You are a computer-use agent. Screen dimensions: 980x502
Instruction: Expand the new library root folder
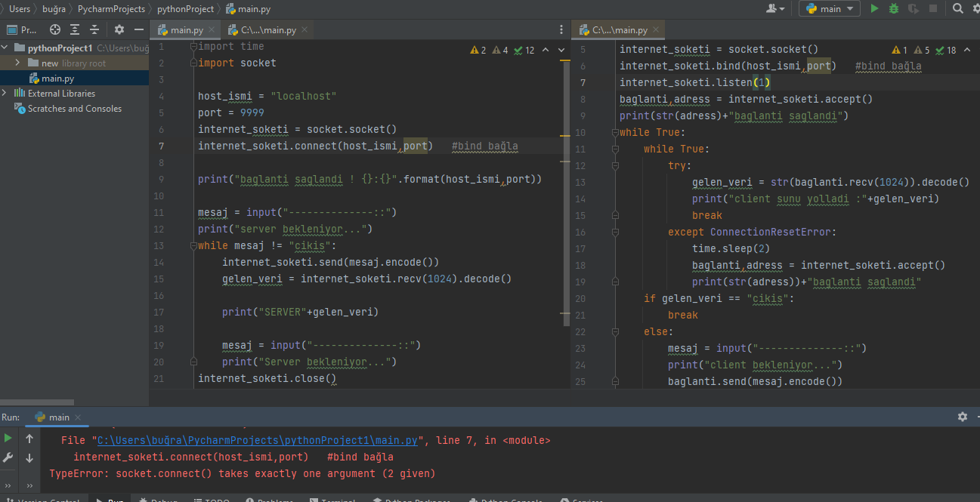click(x=17, y=63)
